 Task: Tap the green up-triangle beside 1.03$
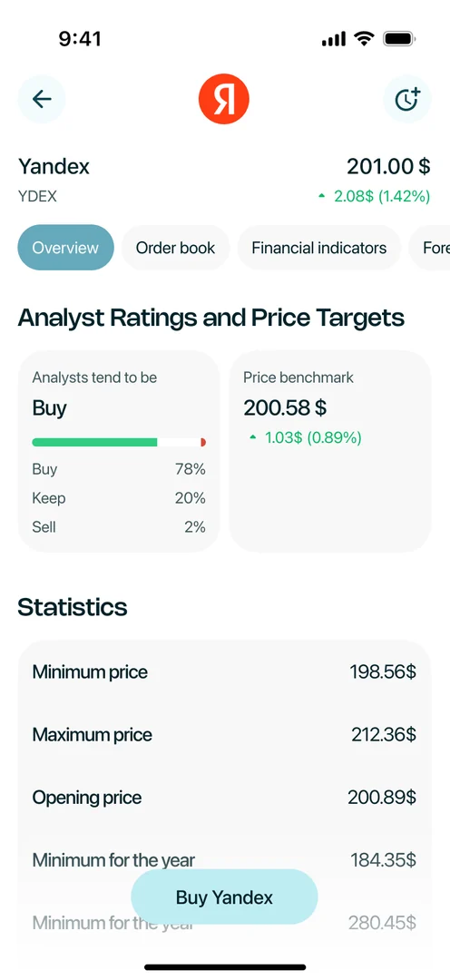(x=253, y=437)
